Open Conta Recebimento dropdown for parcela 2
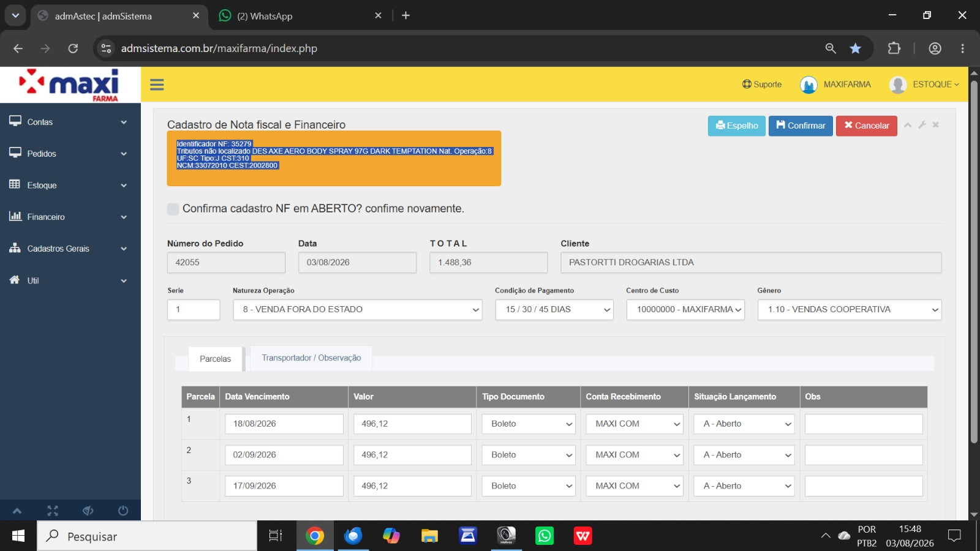This screenshot has width=980, height=551. [x=635, y=455]
